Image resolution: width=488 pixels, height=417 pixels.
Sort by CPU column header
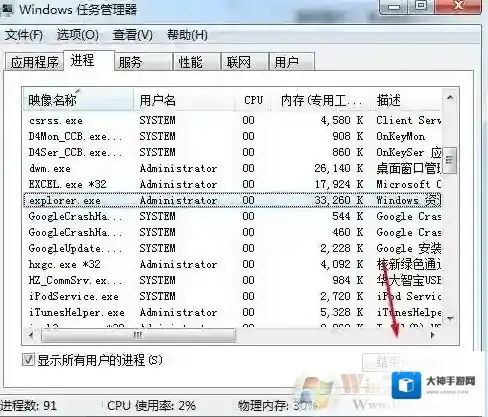(x=253, y=100)
